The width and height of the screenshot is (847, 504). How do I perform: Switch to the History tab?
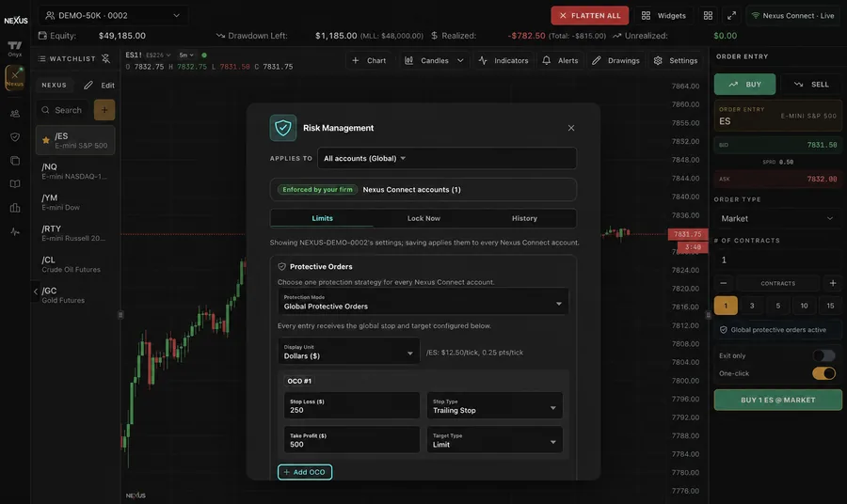pos(524,218)
